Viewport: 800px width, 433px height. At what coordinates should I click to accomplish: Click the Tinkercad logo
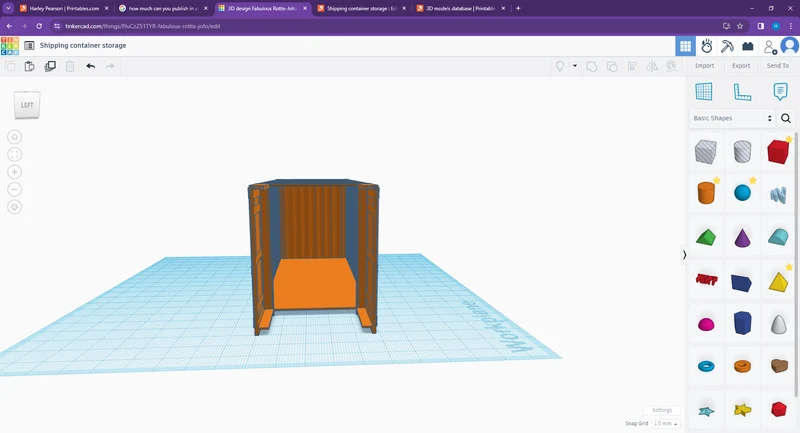[x=10, y=46]
